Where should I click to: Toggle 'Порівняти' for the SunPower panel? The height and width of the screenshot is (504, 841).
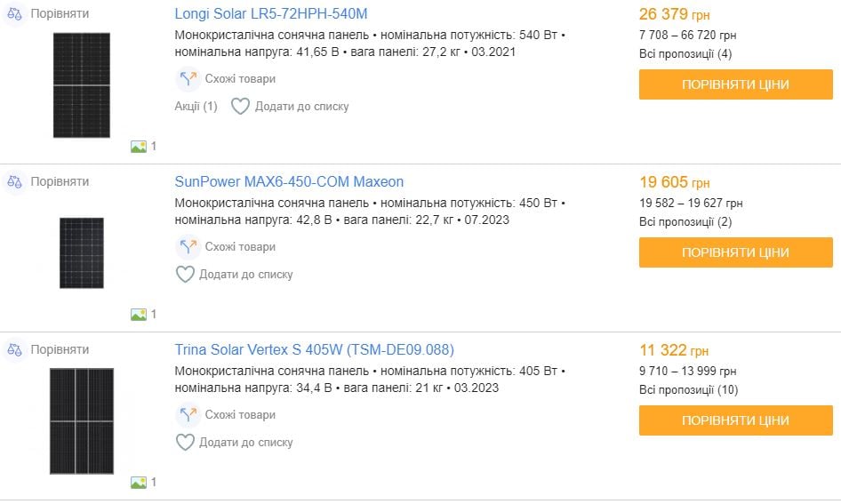tap(60, 181)
